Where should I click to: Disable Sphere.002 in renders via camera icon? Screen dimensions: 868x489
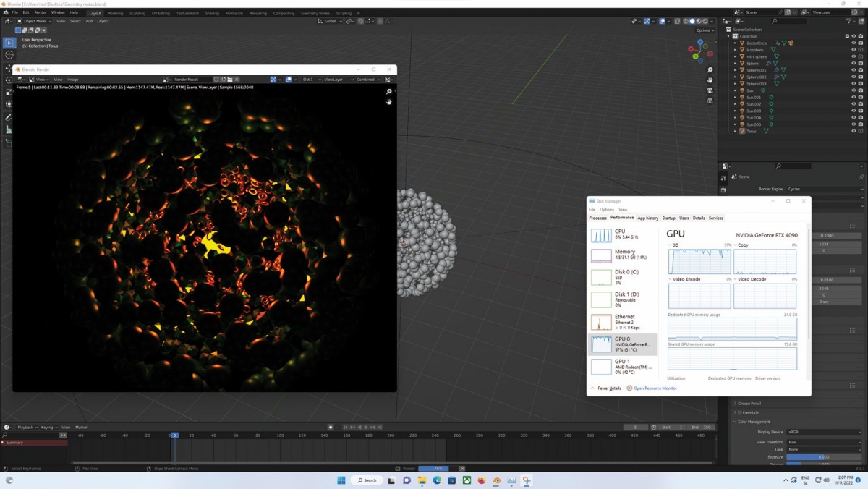(x=861, y=77)
